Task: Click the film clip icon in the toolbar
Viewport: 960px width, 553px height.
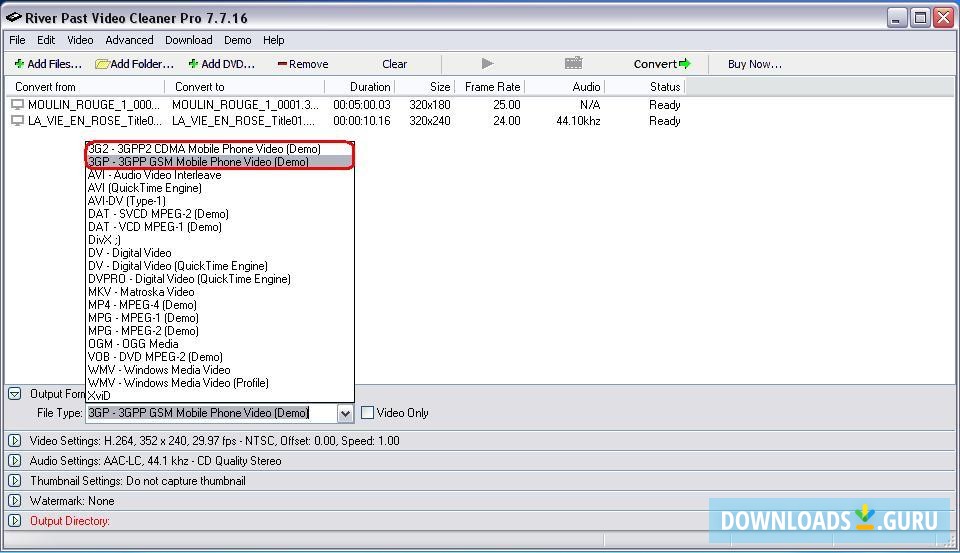Action: coord(574,62)
